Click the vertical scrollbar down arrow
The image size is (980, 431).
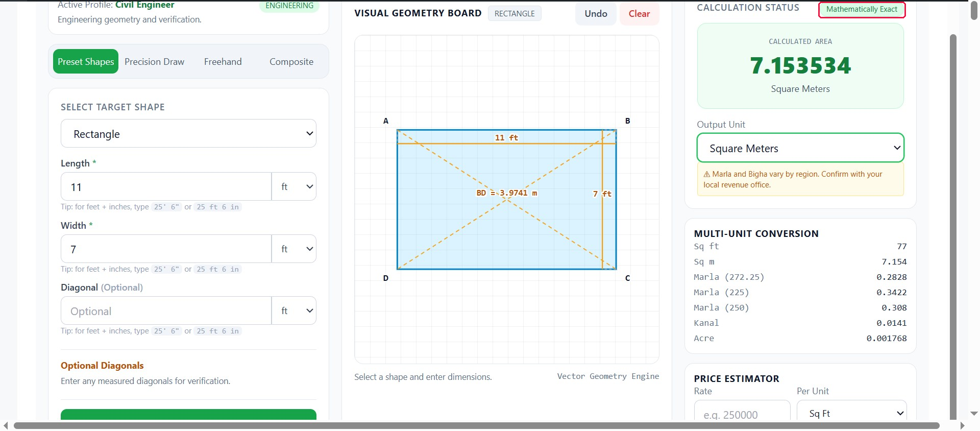pyautogui.click(x=974, y=414)
